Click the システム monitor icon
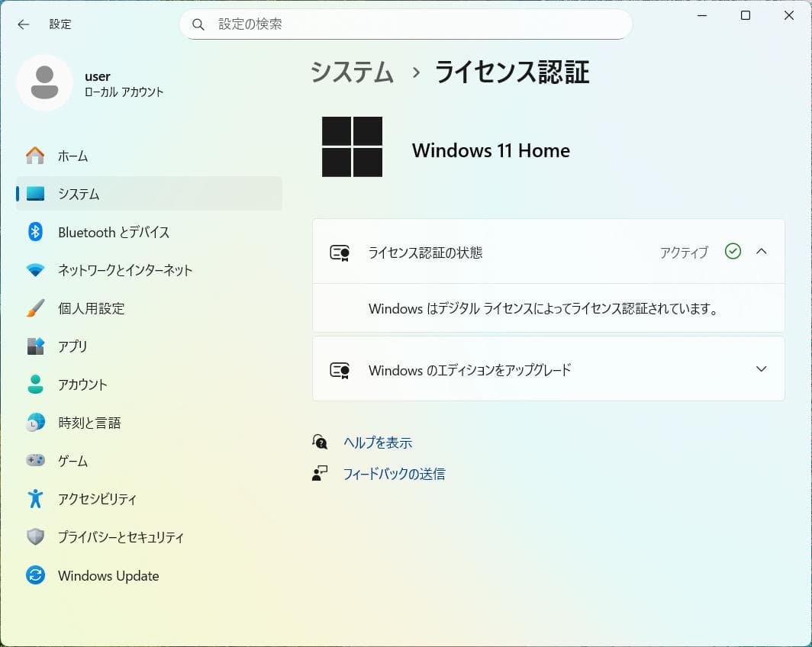Image resolution: width=812 pixels, height=647 pixels. [x=35, y=194]
